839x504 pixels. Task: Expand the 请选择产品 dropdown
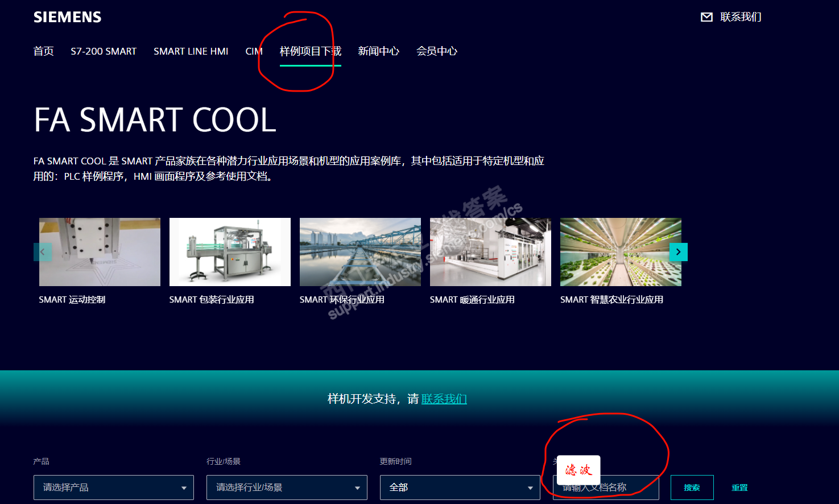(x=114, y=488)
